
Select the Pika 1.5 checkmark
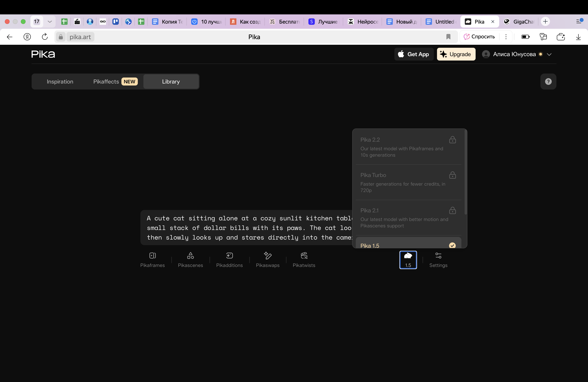click(452, 245)
